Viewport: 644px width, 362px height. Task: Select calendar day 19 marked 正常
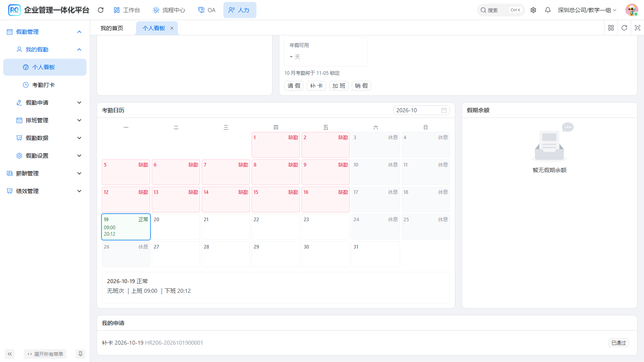click(x=126, y=227)
